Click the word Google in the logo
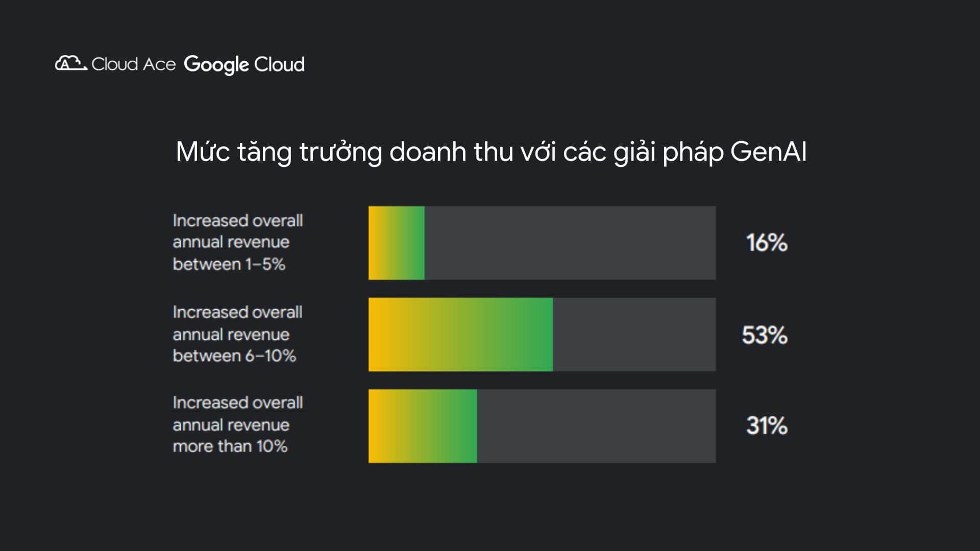 [216, 65]
